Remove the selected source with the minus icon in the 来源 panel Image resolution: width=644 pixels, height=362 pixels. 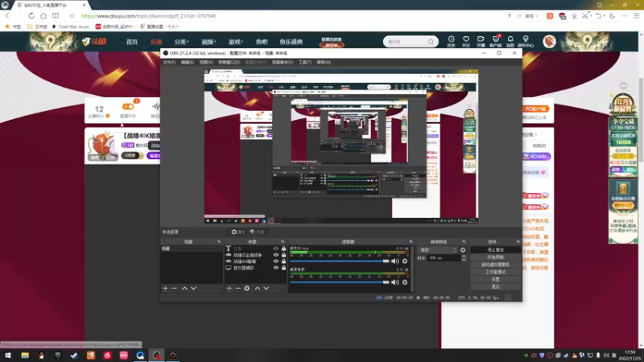(237, 289)
